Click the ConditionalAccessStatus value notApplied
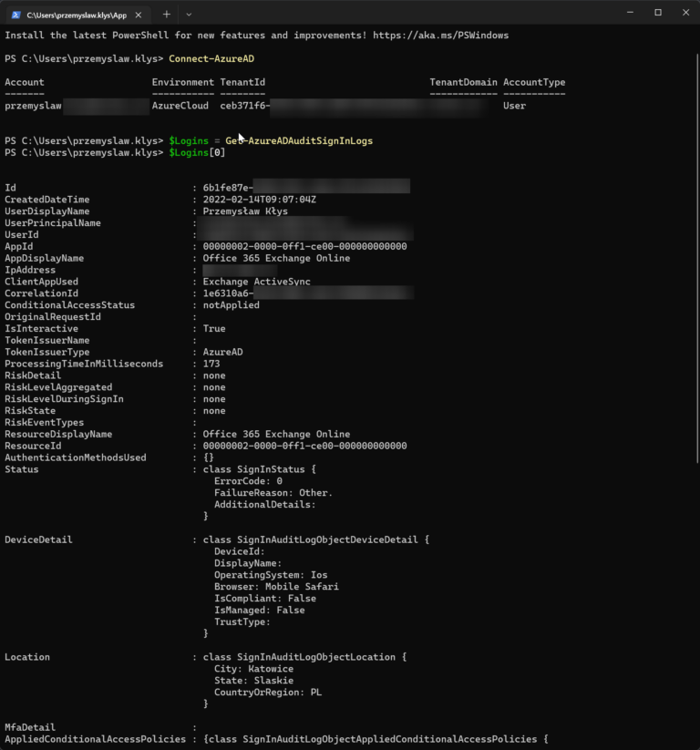Viewport: 700px width, 750px height. [x=233, y=304]
